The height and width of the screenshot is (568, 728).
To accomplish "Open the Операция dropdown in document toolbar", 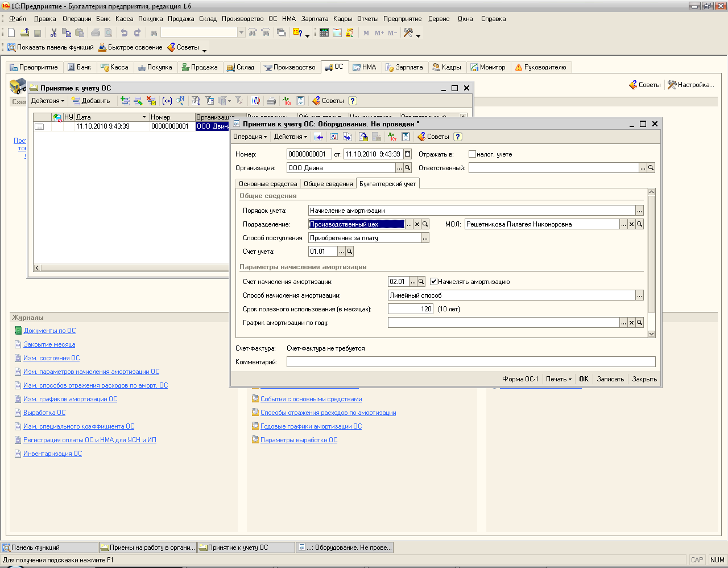I will [x=250, y=137].
